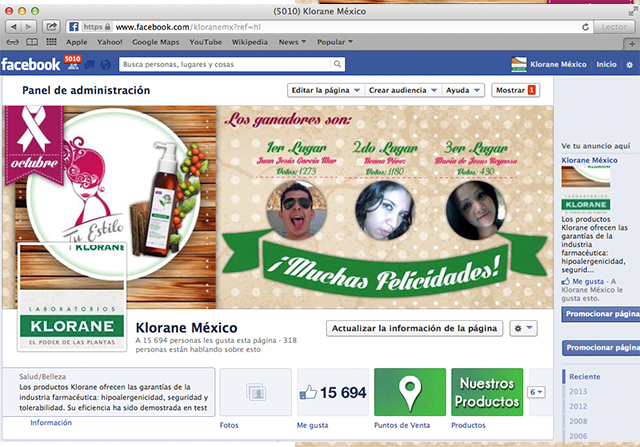Click the search magnifier icon

click(x=337, y=64)
